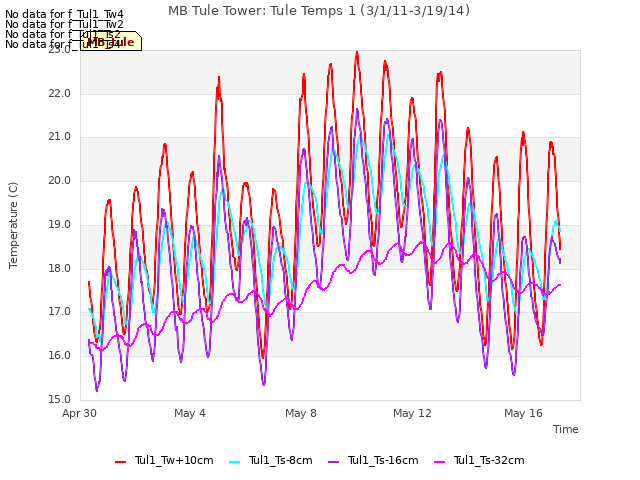Screen dimensions: 640x480
Task: Click the Tul1_Ts-32cm legend label
Action: [489, 460]
